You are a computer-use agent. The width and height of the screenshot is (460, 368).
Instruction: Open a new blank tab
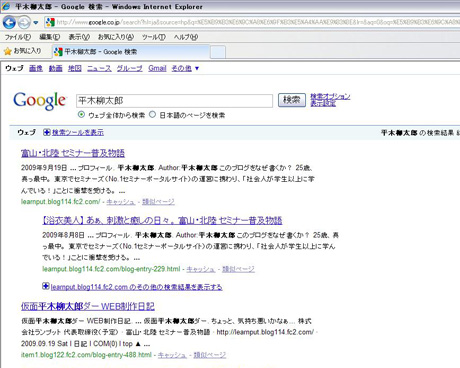tap(218, 52)
